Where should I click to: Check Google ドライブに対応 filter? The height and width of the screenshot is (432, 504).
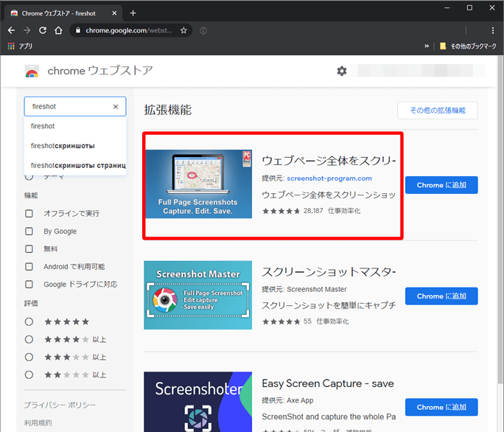pos(29,285)
